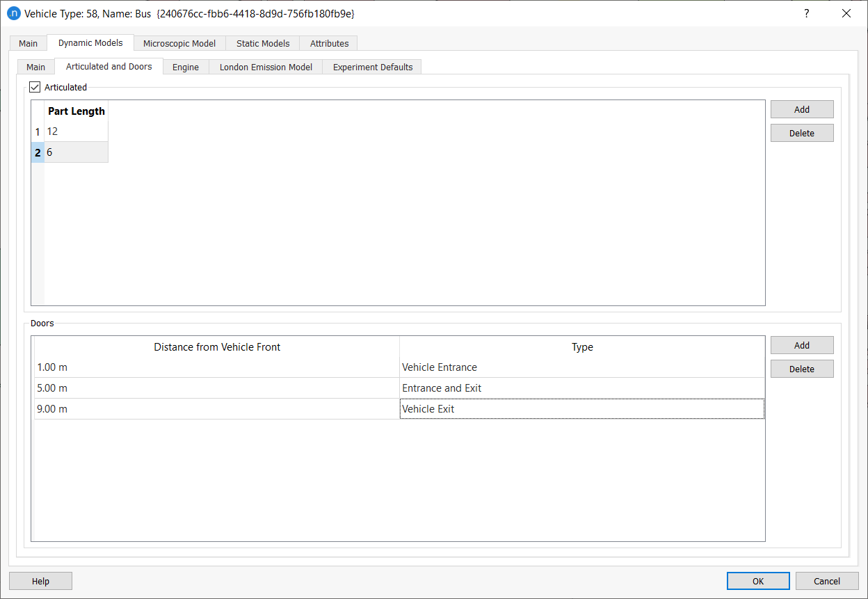Click the Aimsun app icon in title bar
868x599 pixels.
coord(13,13)
